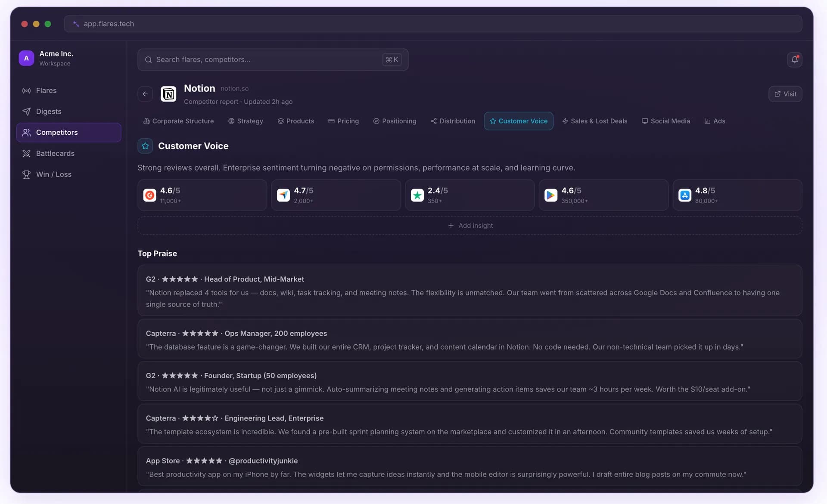Click the Battlecards crossed swords icon
The height and width of the screenshot is (504, 827).
(26, 153)
